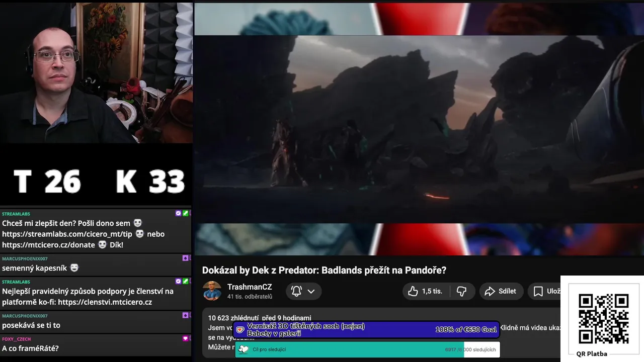Like the video showing 1,5 tis.
The image size is (644, 362).
(x=425, y=291)
